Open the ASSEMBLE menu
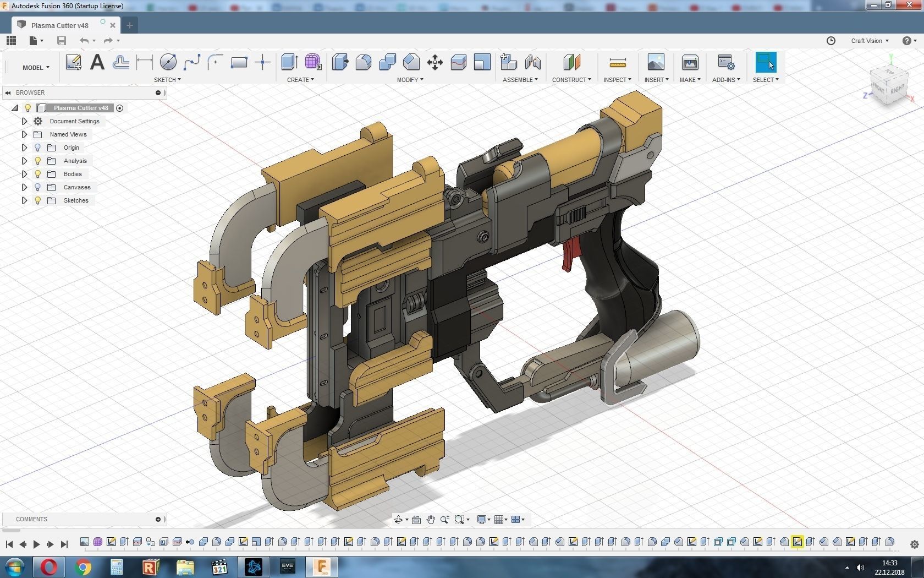The image size is (924, 578). pos(520,80)
